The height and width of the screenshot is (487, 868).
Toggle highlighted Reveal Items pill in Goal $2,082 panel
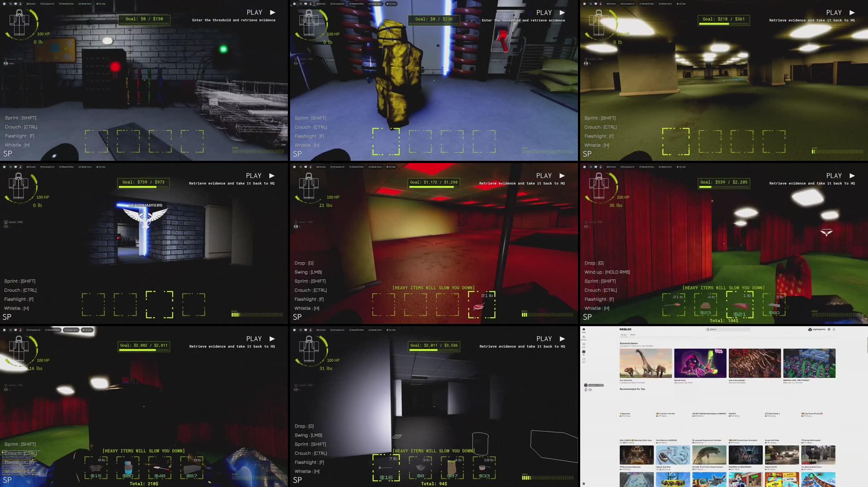click(x=71, y=330)
